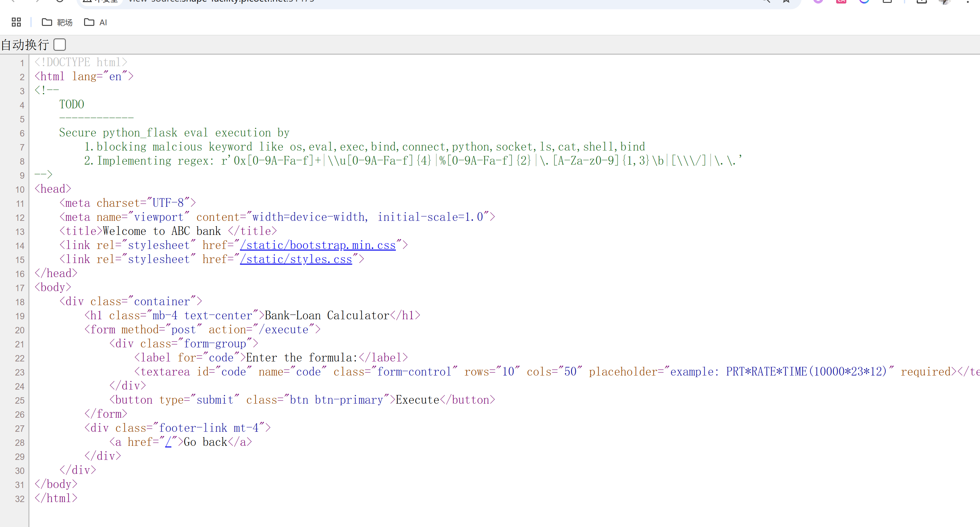Click the bookmark star icon in address bar
980x527 pixels.
[x=786, y=1]
